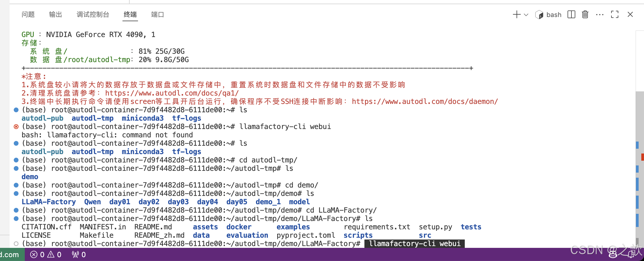
Task: Click the 'LLaMA-Factory' directory name in listing
Action: click(x=49, y=202)
